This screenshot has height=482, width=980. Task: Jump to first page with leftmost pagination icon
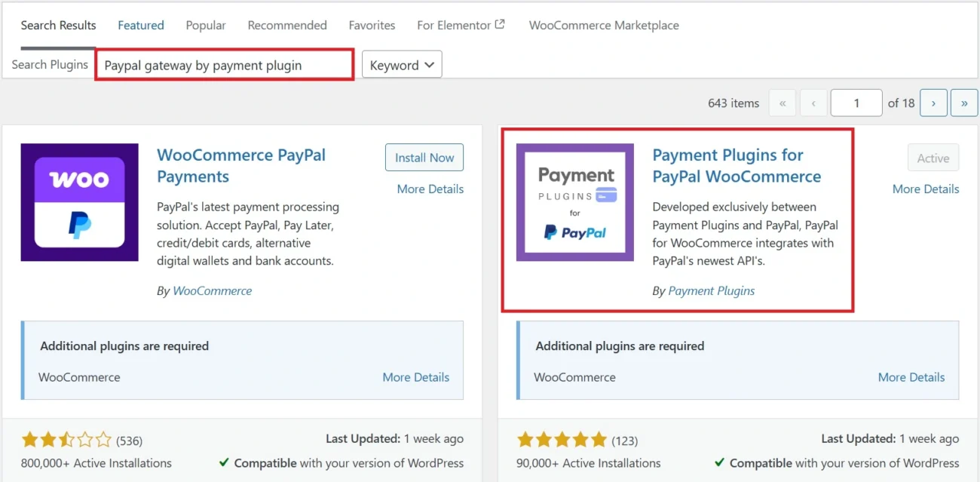point(782,103)
